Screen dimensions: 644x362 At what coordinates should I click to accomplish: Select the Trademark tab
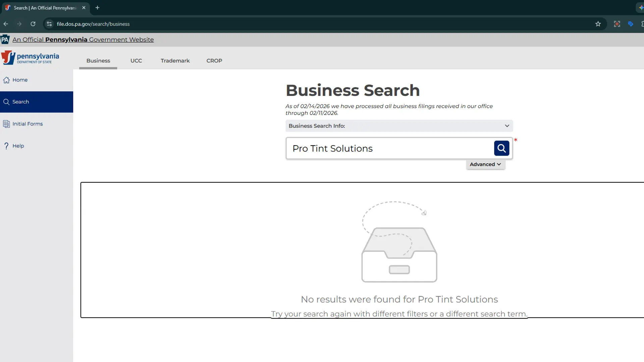[175, 61]
